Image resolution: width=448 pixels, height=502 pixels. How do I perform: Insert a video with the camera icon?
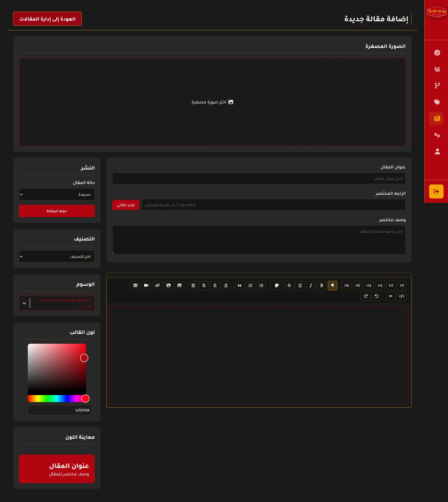(146, 286)
